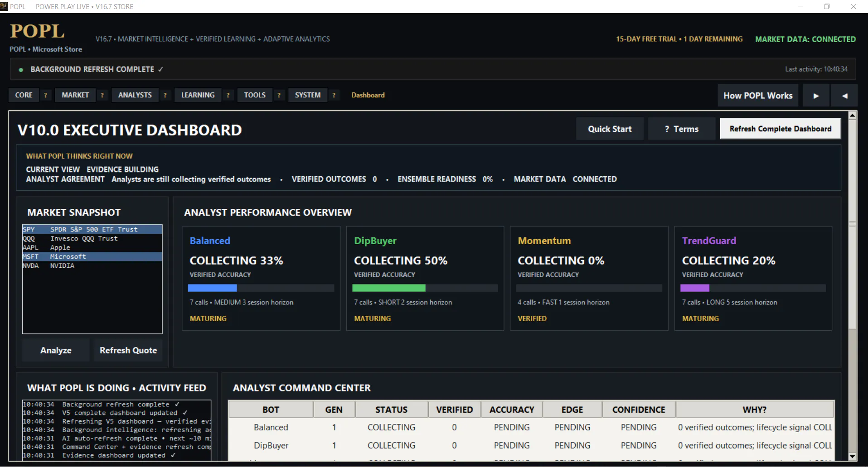The image size is (868, 467).
Task: Open the help icon next to MARKET
Action: (102, 95)
